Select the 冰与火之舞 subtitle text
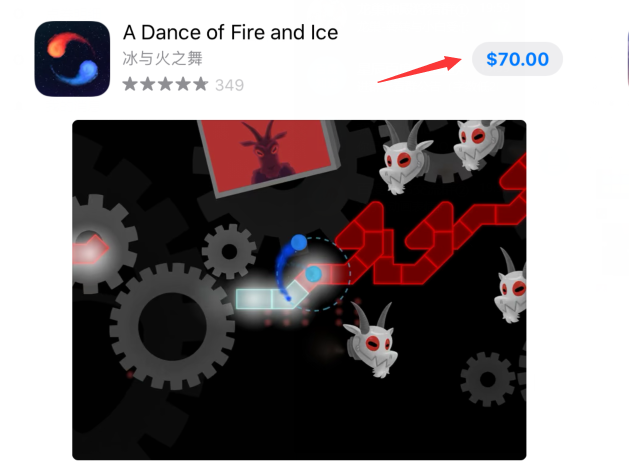 tap(162, 59)
